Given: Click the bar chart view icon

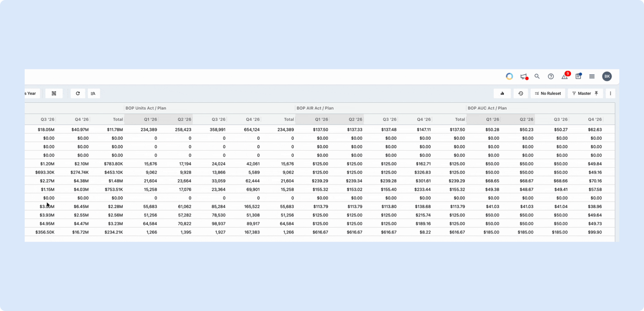Looking at the screenshot, I should (502, 93).
